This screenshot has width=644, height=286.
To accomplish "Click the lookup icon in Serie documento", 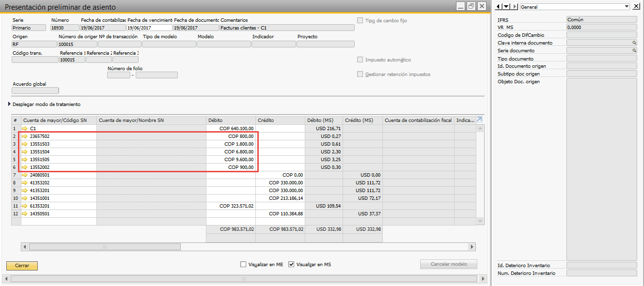I will (x=634, y=51).
